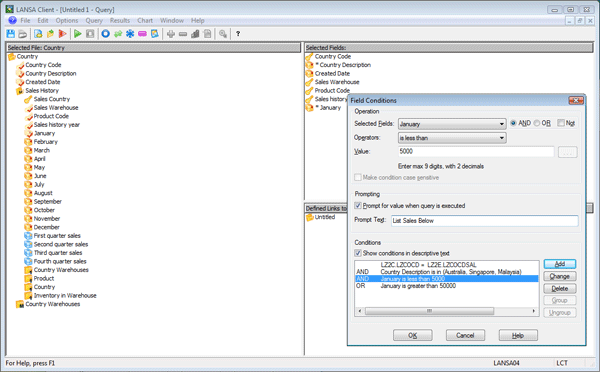This screenshot has width=600, height=372.
Task: Click the pink rectangle toolbar icon
Action: coord(142,34)
